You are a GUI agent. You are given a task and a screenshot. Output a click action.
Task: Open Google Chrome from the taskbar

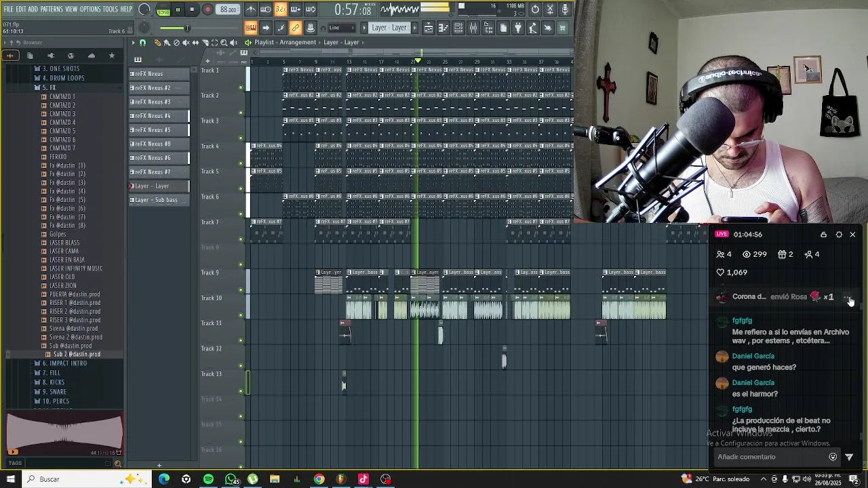coord(319,479)
